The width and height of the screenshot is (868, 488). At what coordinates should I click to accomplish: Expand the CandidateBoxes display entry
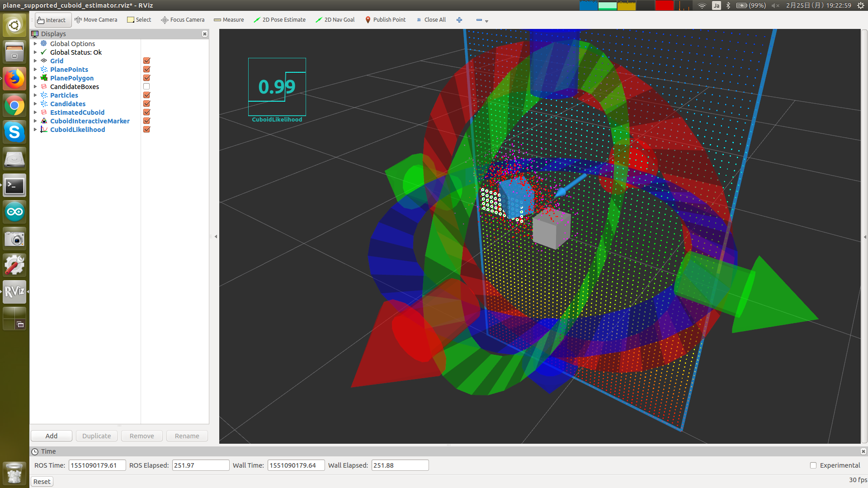click(35, 87)
